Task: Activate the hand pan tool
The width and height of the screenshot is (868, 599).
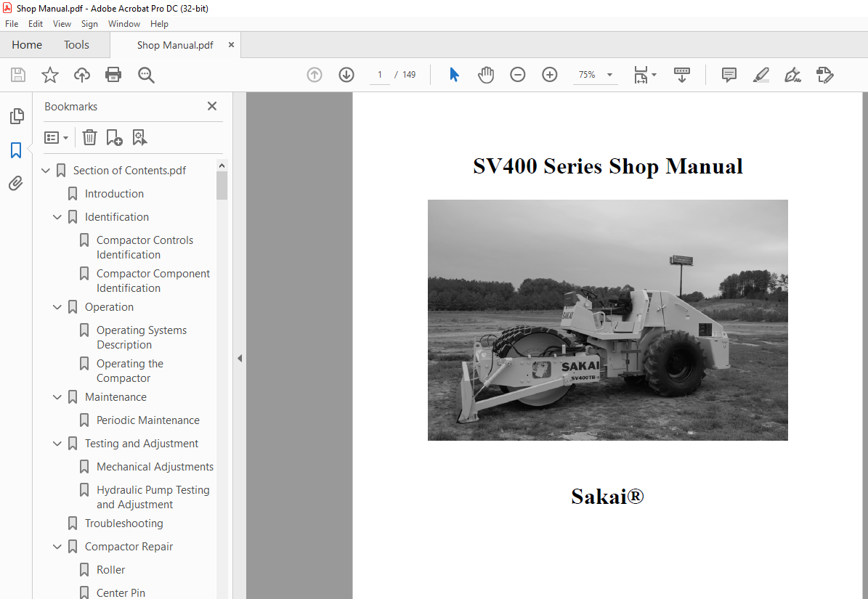Action: (x=485, y=75)
